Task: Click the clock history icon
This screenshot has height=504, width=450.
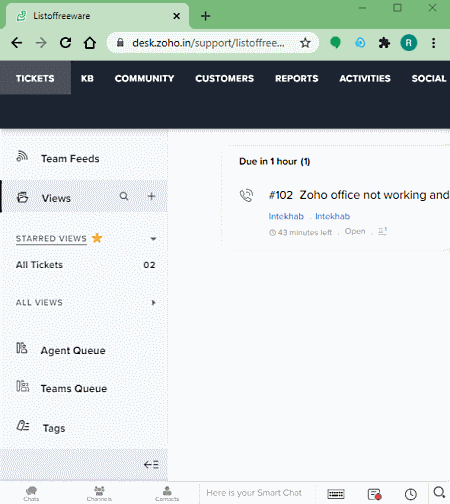Action: pos(411,494)
